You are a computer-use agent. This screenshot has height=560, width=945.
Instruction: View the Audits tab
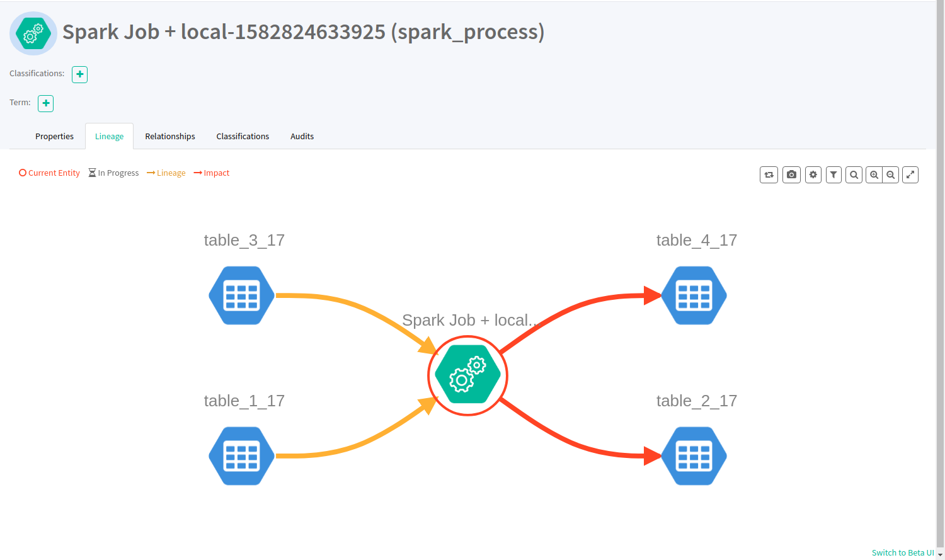[x=302, y=136]
